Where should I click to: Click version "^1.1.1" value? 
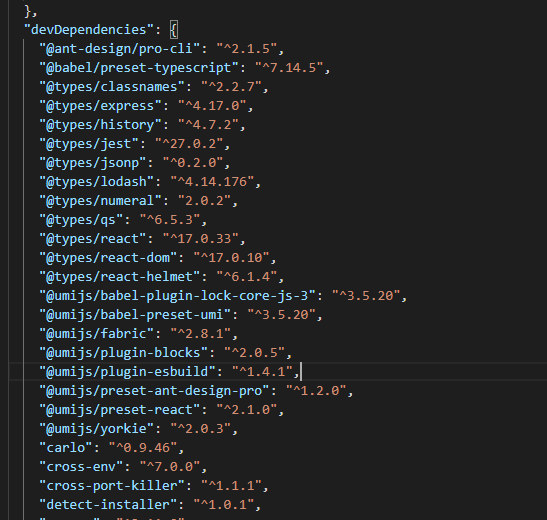point(231,486)
